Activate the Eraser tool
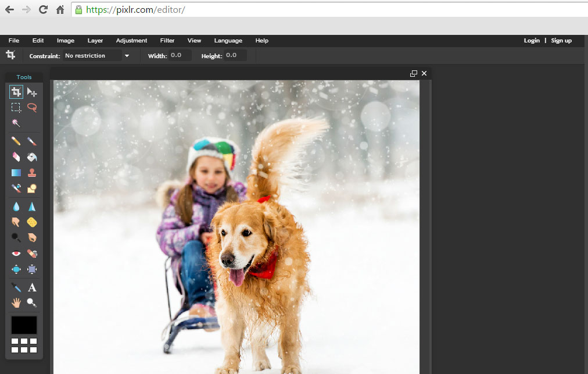This screenshot has height=374, width=588. click(16, 156)
